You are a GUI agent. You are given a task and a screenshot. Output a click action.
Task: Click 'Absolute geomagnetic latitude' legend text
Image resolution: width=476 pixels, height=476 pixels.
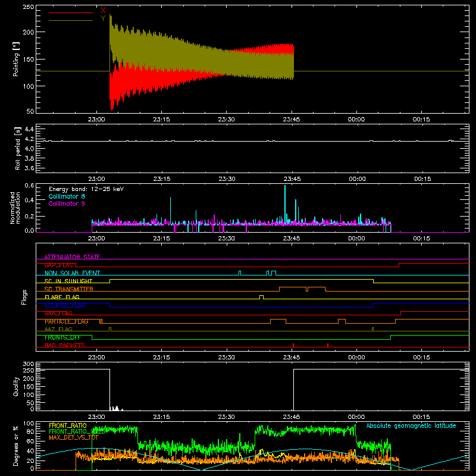tap(411, 425)
